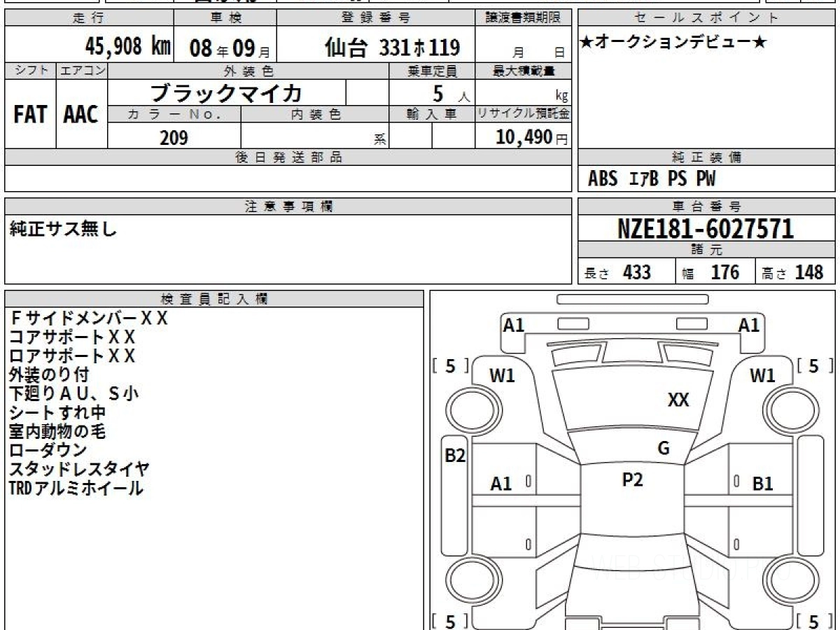Select the recycle deposit 10,490円
This screenshot has height=630, width=840.
(532, 138)
